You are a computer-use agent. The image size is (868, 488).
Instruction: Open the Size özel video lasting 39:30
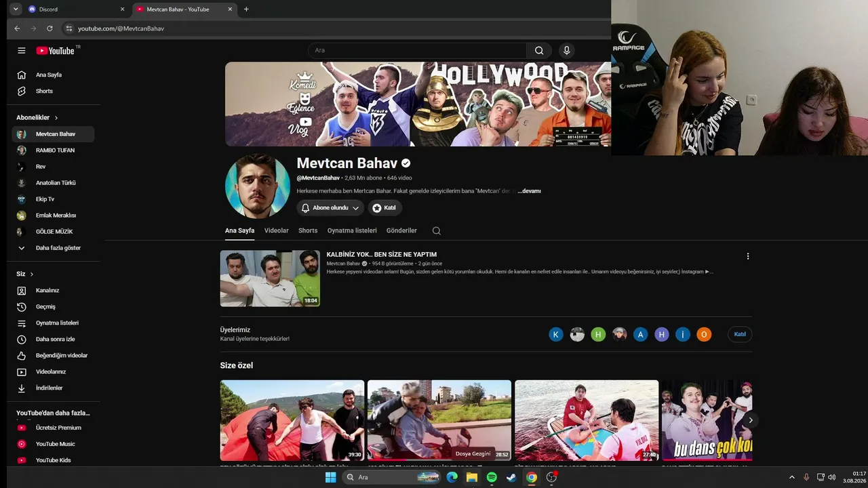292,420
